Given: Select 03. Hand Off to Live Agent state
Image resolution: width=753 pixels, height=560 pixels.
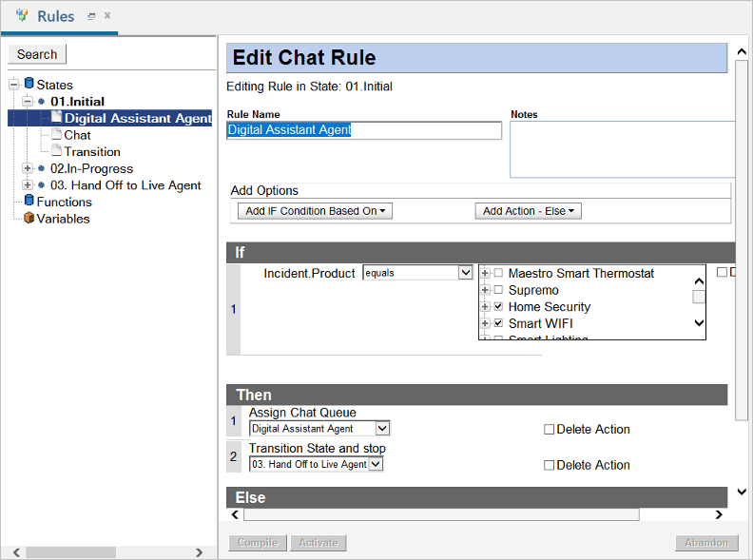Looking at the screenshot, I should pyautogui.click(x=125, y=185).
